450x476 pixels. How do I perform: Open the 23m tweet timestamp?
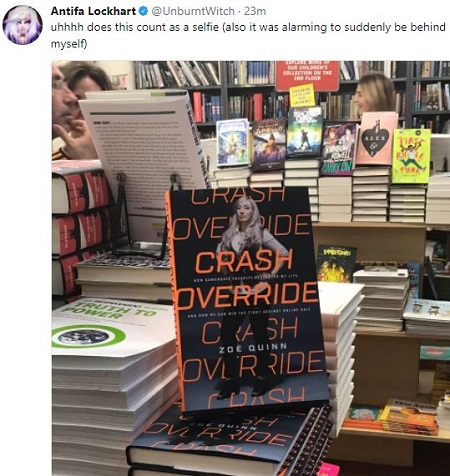[x=255, y=11]
